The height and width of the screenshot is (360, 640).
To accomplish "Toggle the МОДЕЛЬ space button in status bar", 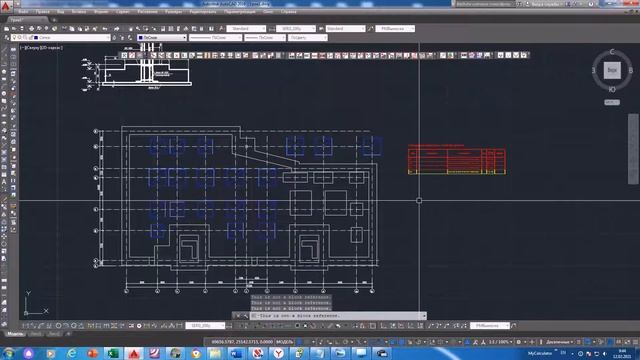I will pyautogui.click(x=285, y=342).
